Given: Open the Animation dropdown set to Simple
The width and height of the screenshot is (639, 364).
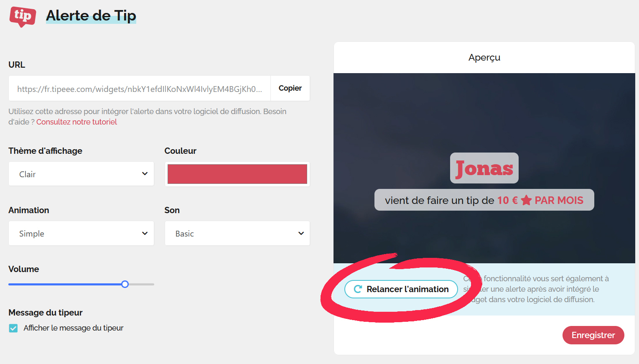Looking at the screenshot, I should [x=81, y=233].
